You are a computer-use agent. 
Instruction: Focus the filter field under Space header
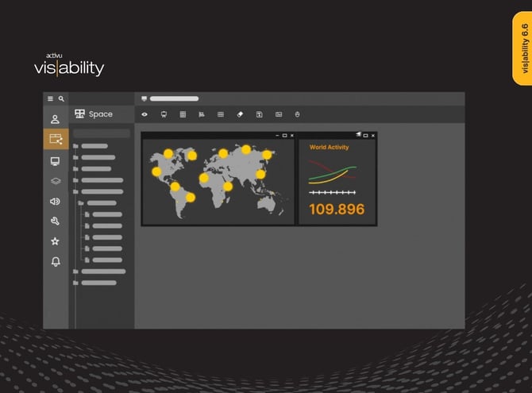102,133
